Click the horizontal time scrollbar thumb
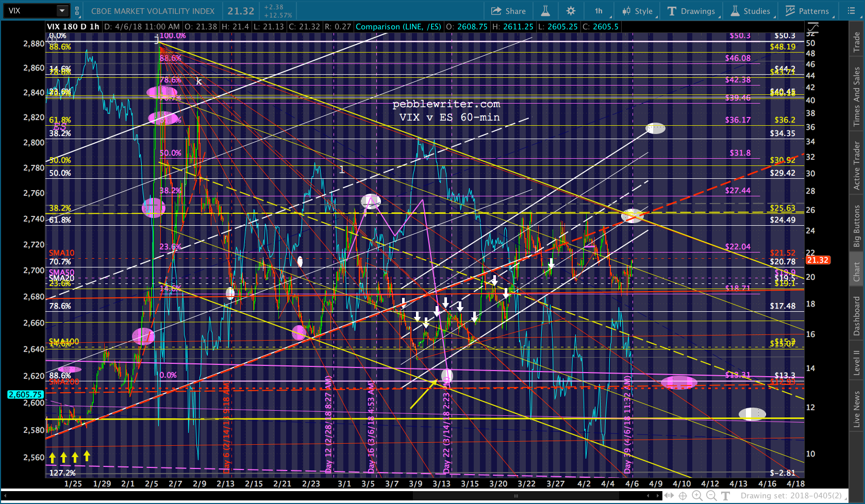865x504 pixels. tap(515, 496)
